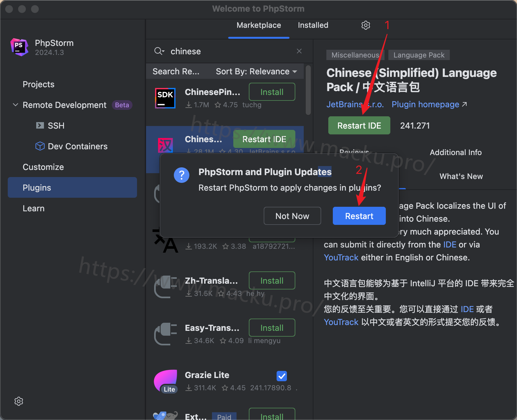The width and height of the screenshot is (517, 420).
Task: Click the plugin list scrollbar
Action: coord(308,90)
